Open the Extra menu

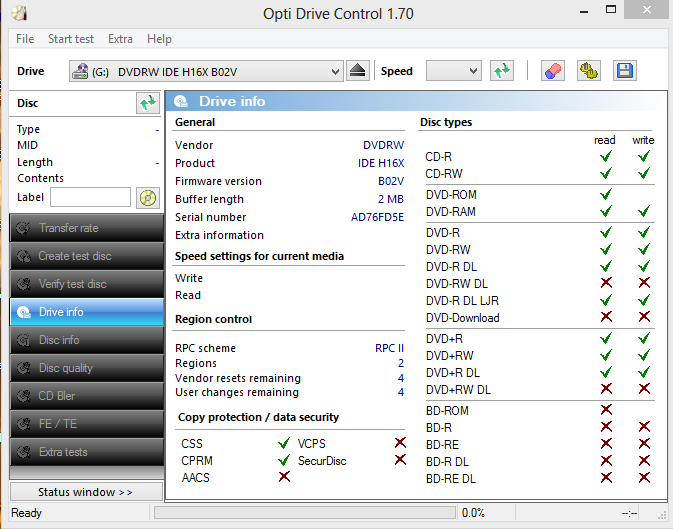(120, 39)
